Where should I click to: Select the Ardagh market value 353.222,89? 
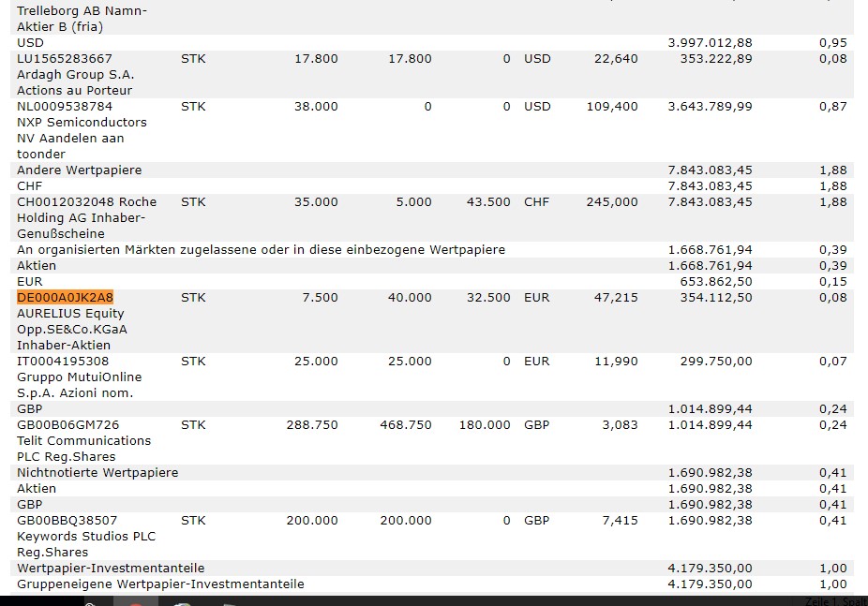pyautogui.click(x=715, y=59)
